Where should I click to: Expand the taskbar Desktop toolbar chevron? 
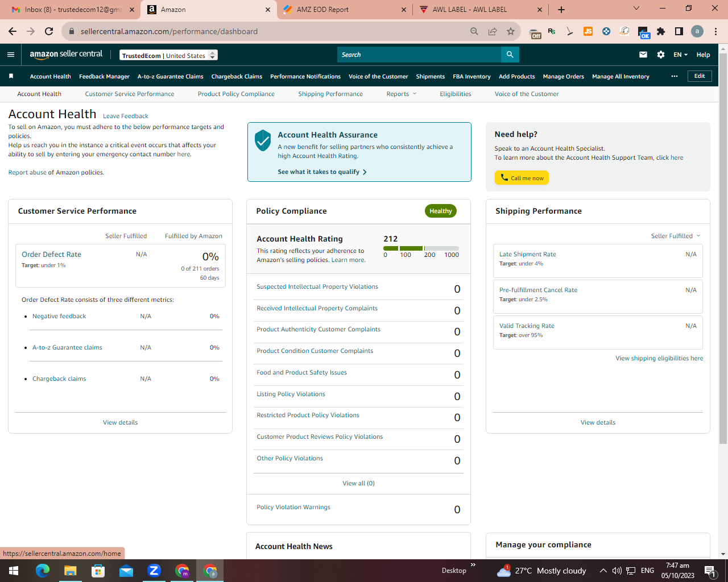473,565
